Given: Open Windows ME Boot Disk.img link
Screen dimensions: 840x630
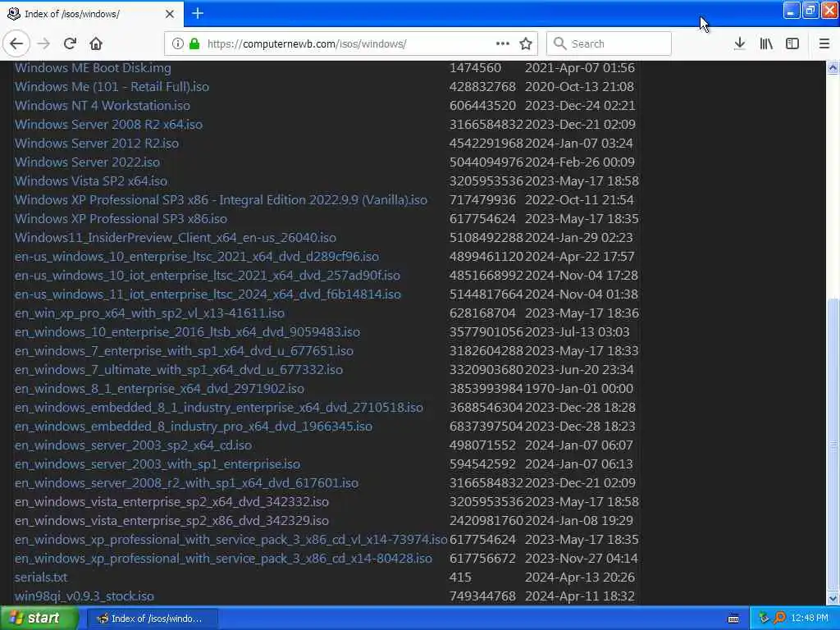Looking at the screenshot, I should click(x=93, y=68).
